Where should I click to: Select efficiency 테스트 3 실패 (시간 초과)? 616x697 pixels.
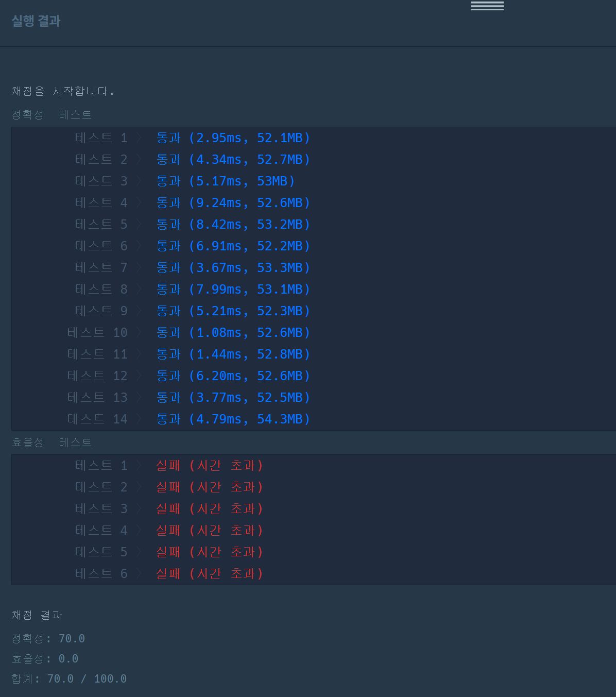click(x=210, y=508)
